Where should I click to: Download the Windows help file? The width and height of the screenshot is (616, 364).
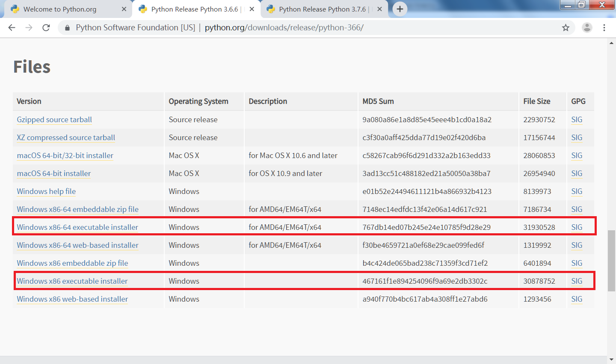pos(46,191)
